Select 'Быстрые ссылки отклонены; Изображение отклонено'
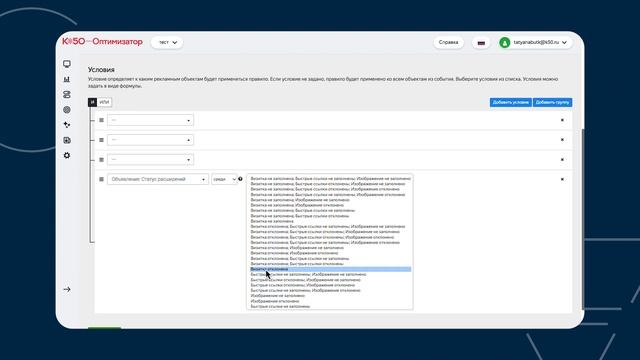This screenshot has width=640, height=360. (x=331, y=285)
